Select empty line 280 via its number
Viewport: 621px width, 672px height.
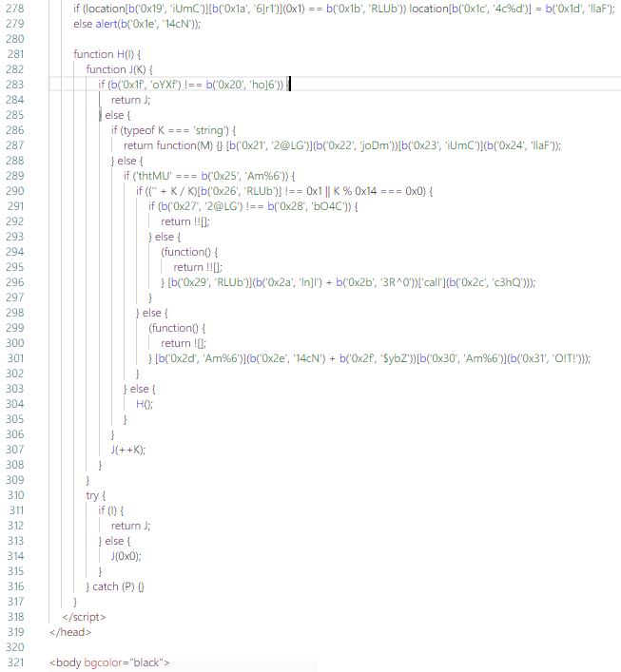tap(15, 39)
